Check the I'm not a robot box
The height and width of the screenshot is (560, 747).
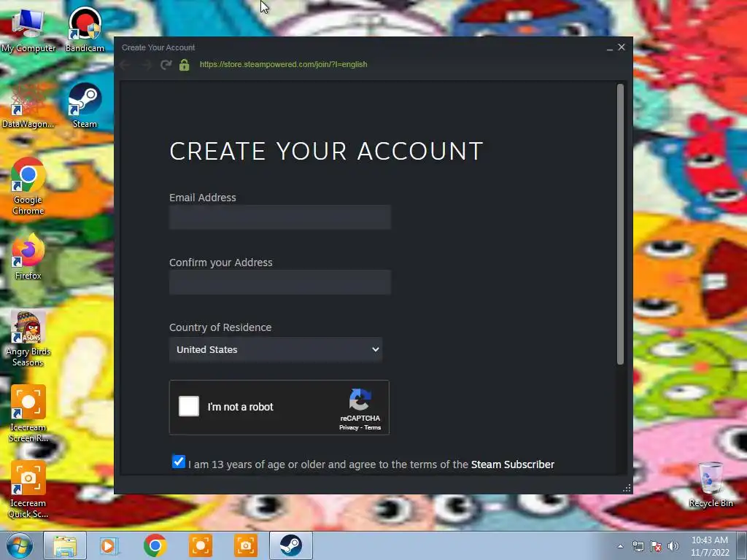click(x=189, y=406)
